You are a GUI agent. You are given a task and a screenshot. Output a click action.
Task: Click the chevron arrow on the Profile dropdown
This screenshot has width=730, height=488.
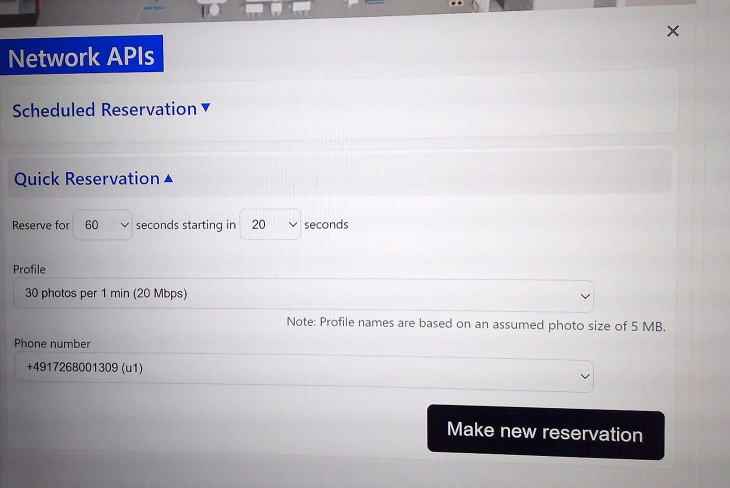tap(584, 296)
